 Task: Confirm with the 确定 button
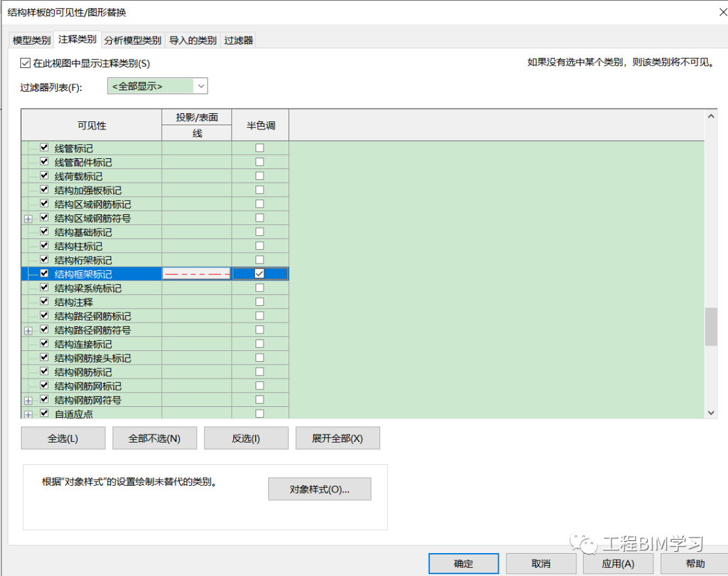463,563
